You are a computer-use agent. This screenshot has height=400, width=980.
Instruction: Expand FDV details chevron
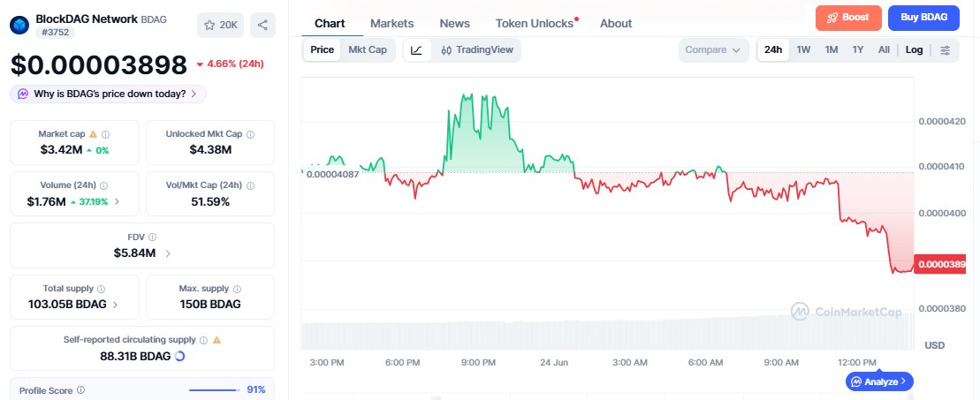click(168, 253)
